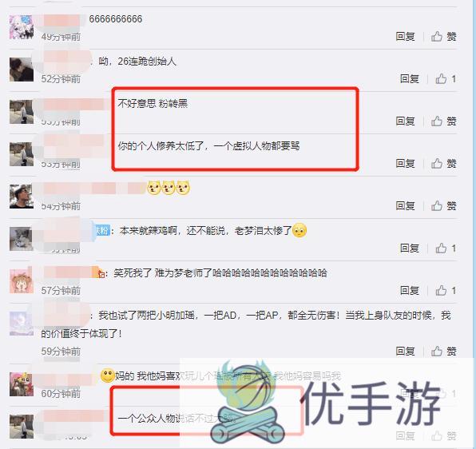Reply to the 59分钟前 comment
476x449 pixels.
point(405,352)
